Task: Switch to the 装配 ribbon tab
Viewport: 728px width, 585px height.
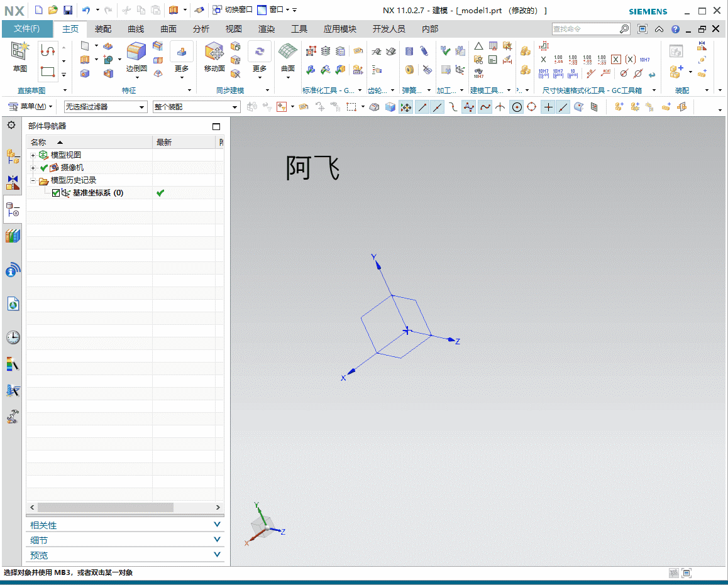Action: click(103, 29)
